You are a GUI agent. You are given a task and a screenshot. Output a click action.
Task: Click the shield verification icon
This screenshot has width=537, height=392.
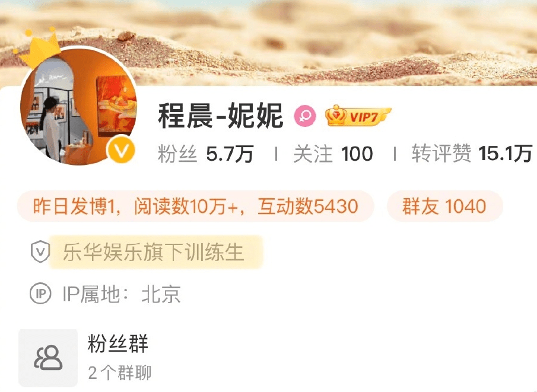40,252
